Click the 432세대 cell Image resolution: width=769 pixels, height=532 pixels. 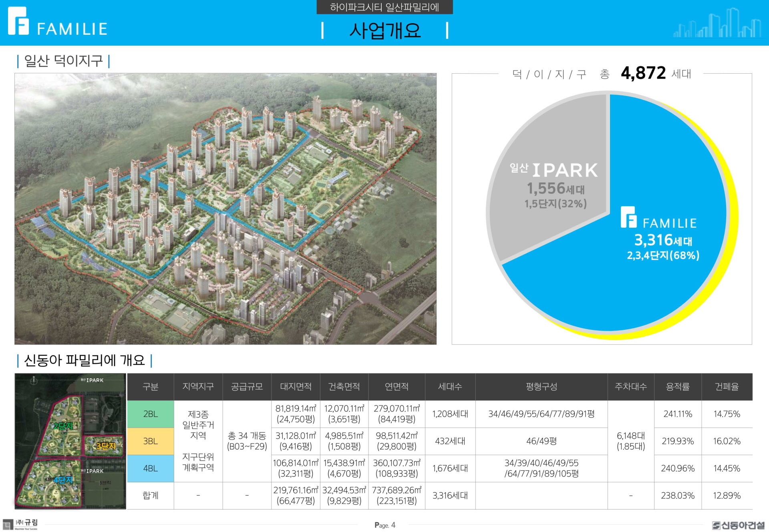[450, 441]
